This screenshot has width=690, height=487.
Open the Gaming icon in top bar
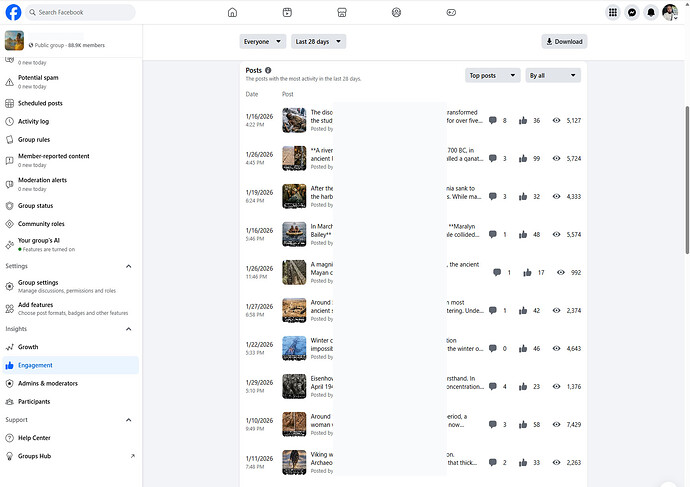click(450, 12)
